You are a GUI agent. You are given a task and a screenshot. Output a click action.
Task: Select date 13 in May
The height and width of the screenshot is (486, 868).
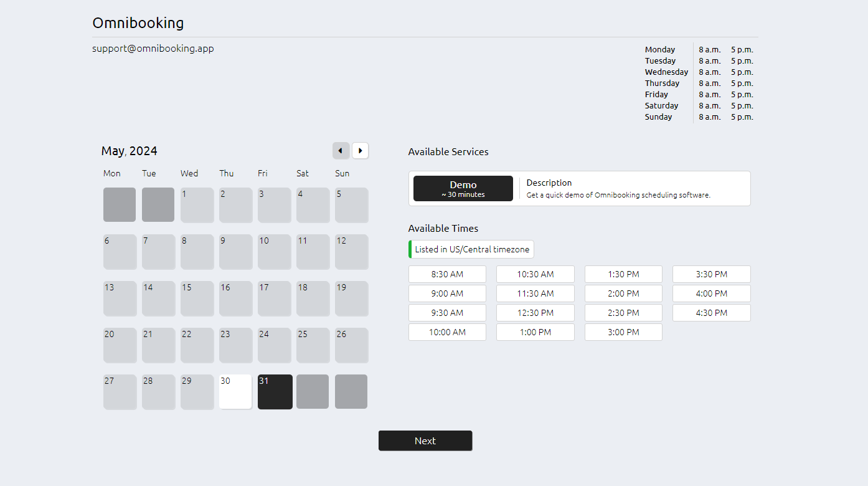coord(120,298)
